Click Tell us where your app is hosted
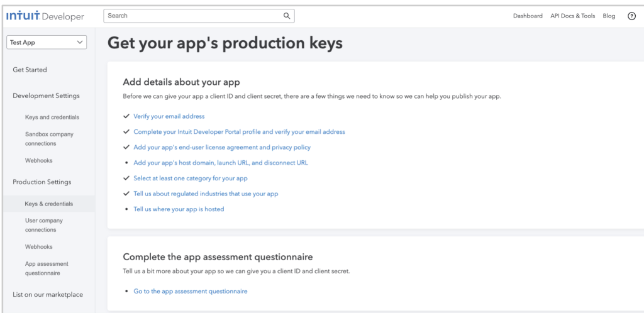644x313 pixels. click(179, 209)
